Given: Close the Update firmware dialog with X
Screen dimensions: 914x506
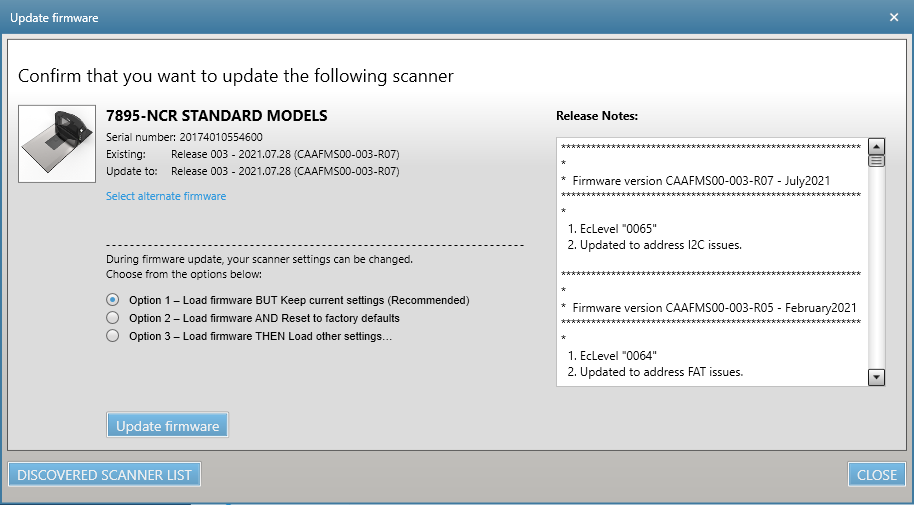Looking at the screenshot, I should (x=894, y=17).
